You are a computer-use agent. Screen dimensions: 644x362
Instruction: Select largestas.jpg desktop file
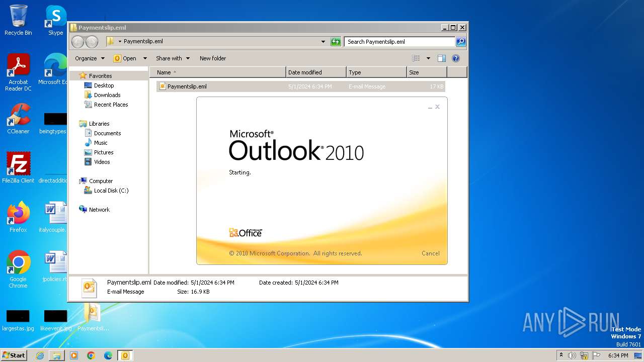pos(18,320)
